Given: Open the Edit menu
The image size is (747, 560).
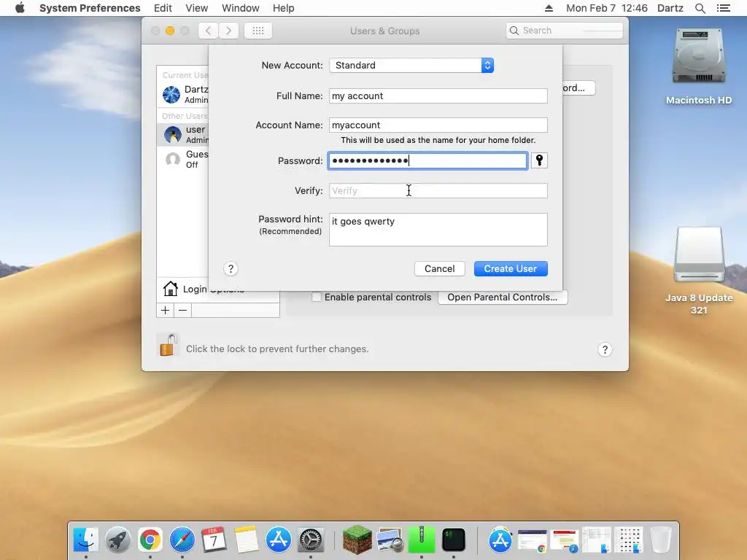Looking at the screenshot, I should pos(163,8).
